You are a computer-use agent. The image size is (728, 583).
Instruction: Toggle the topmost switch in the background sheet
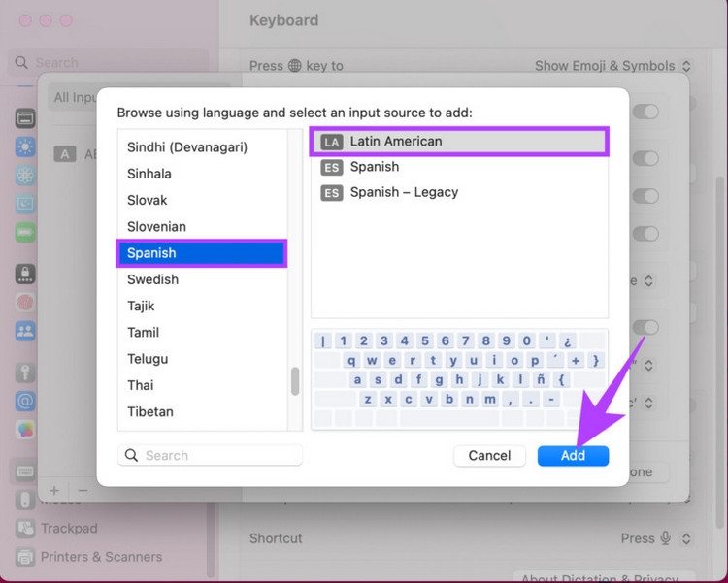[x=645, y=112]
